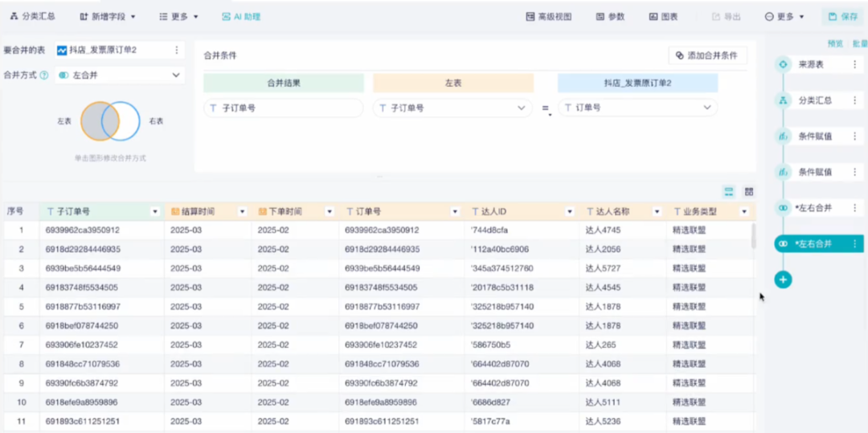Open the 订单号 dropdown for the right table
Viewport: 868px width, 433px height.
[637, 108]
